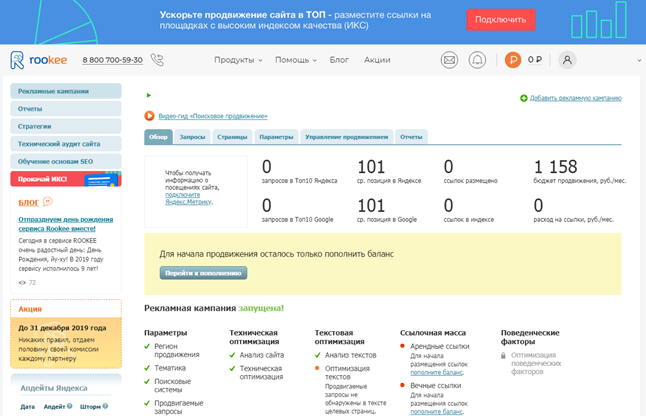Click пополните баланс under Арендные ссылки
The width and height of the screenshot is (646, 416).
[x=436, y=372]
